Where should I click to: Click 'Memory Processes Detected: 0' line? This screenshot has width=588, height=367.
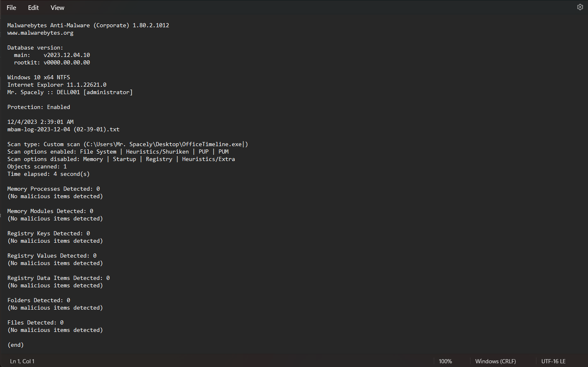pyautogui.click(x=54, y=189)
